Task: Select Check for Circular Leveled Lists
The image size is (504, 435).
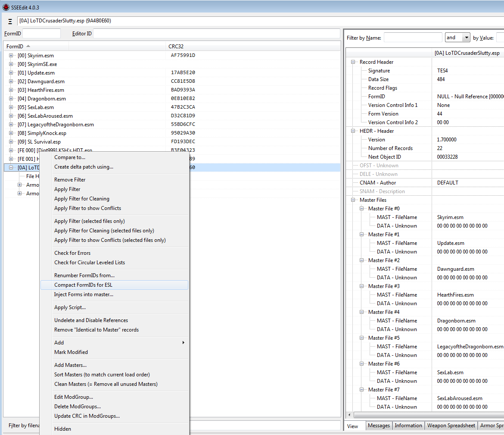Action: click(x=114, y=263)
